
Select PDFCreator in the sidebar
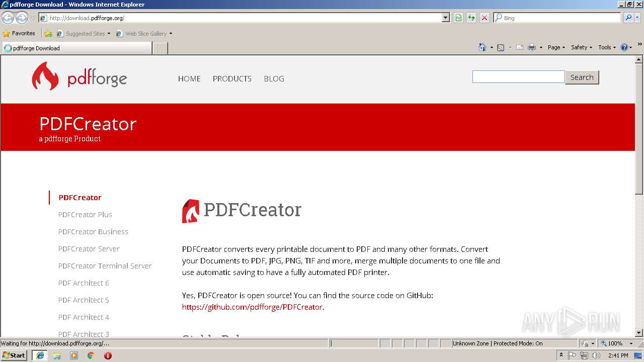point(80,198)
